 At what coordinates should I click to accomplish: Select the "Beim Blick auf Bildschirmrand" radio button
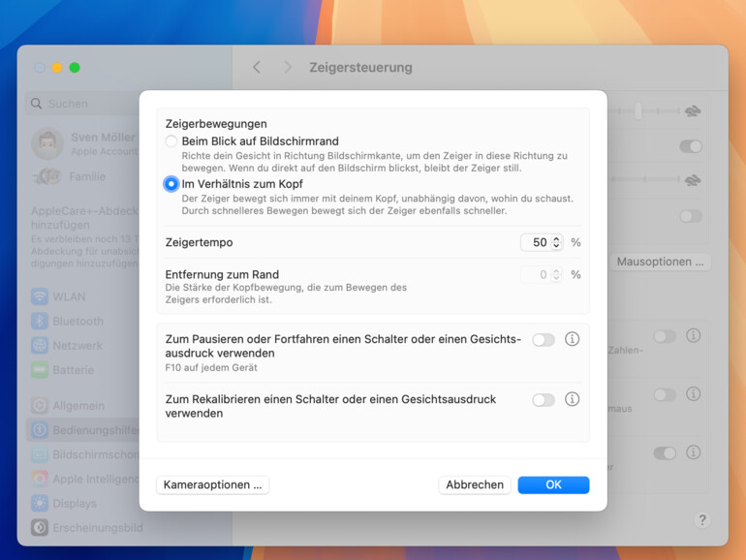click(x=171, y=141)
